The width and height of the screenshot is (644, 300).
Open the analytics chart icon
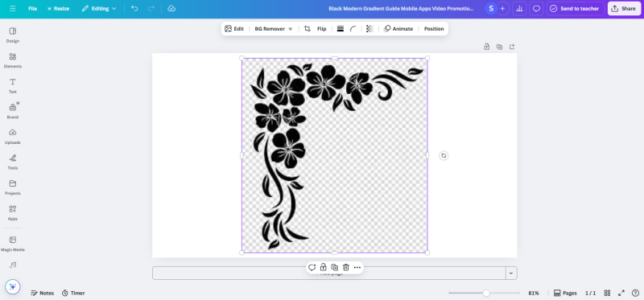pyautogui.click(x=519, y=9)
